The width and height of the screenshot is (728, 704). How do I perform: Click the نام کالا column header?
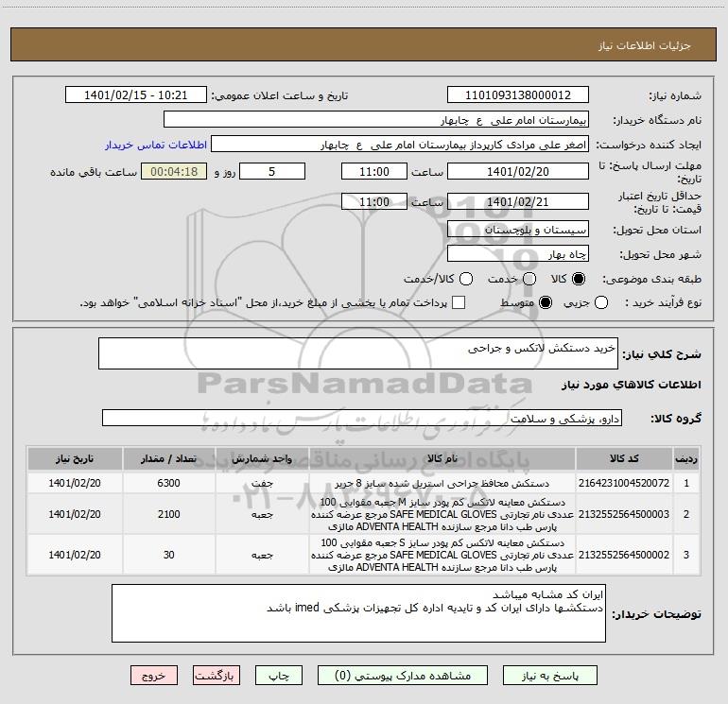pyautogui.click(x=442, y=458)
